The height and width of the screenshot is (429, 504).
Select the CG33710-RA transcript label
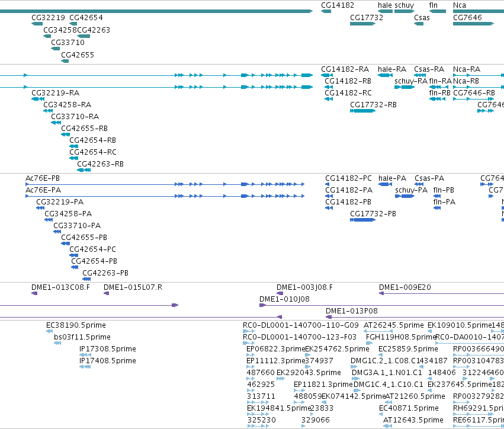tap(75, 116)
